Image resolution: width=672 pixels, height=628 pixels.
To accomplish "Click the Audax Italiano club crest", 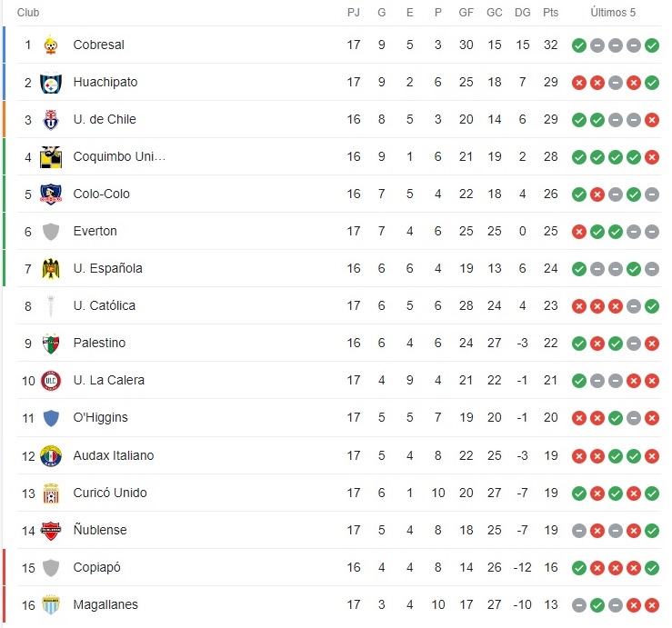I will tap(51, 455).
